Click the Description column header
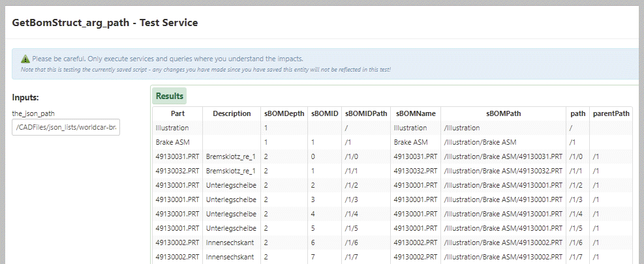Image resolution: width=644 pixels, height=264 pixels. (x=232, y=113)
